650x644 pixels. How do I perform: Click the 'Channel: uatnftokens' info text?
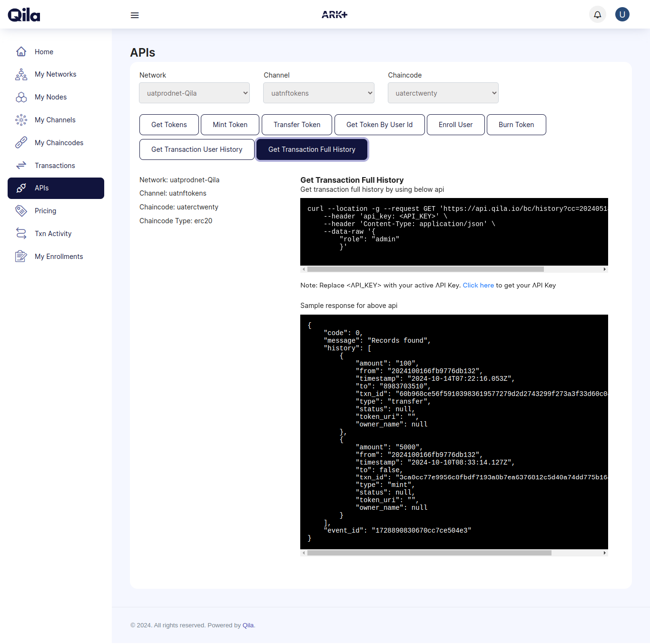[173, 193]
